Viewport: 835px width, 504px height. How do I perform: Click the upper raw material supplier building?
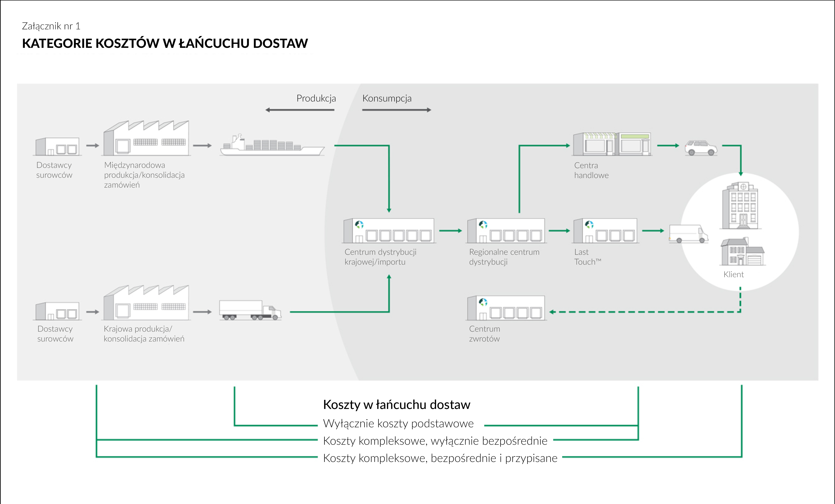pyautogui.click(x=57, y=146)
